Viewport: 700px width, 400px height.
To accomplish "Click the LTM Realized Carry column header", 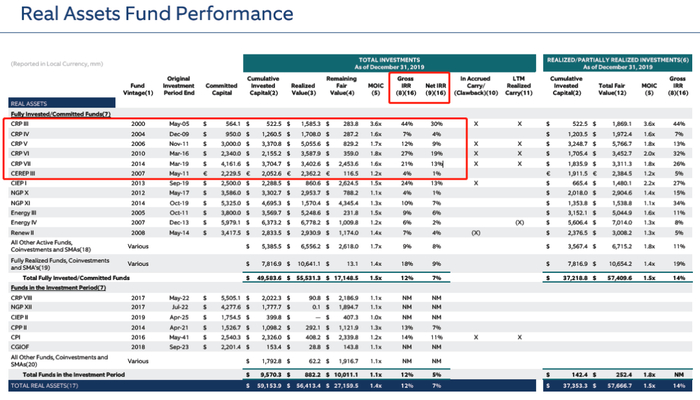I will click(x=518, y=86).
